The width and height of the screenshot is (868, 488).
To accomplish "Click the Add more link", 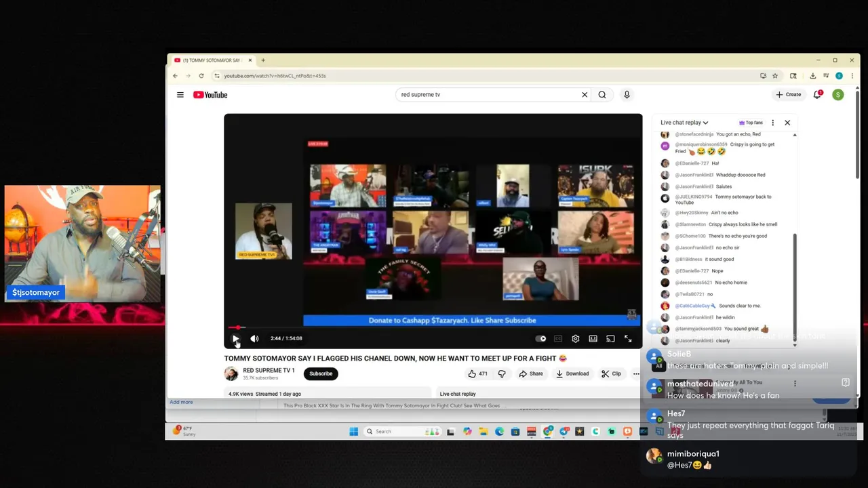I will click(181, 402).
